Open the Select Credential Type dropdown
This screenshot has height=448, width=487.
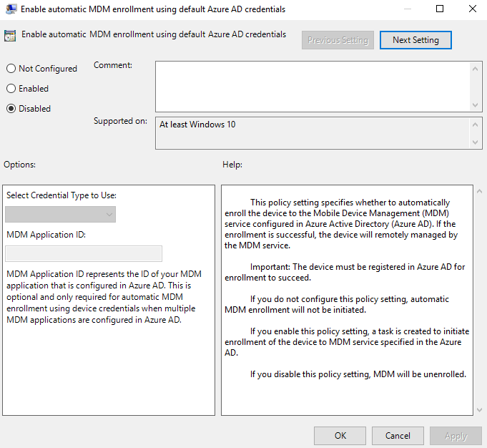tap(60, 214)
